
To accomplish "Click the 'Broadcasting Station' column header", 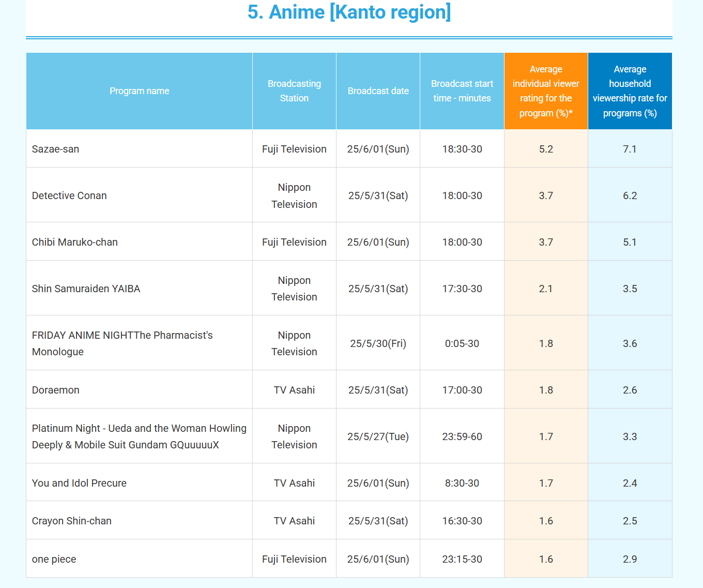I will click(x=294, y=91).
